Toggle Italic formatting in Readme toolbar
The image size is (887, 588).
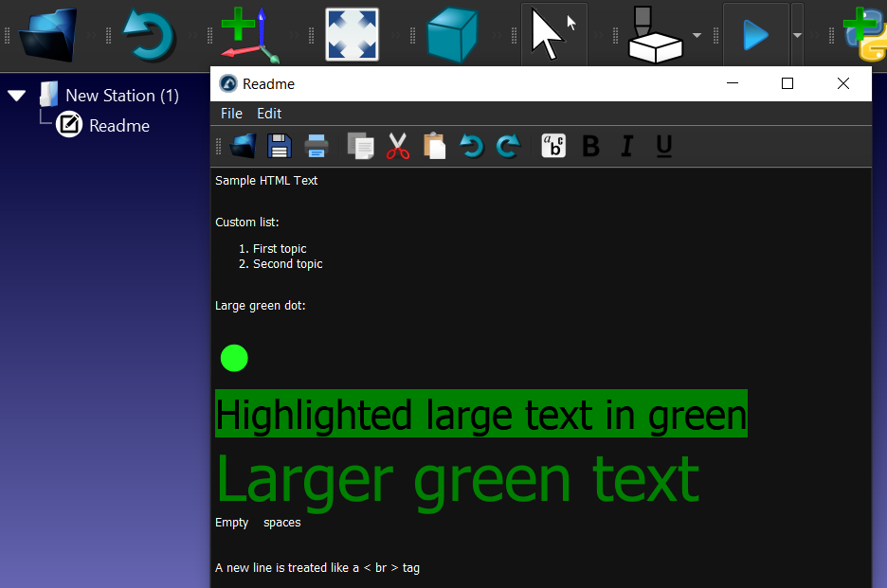click(x=626, y=146)
